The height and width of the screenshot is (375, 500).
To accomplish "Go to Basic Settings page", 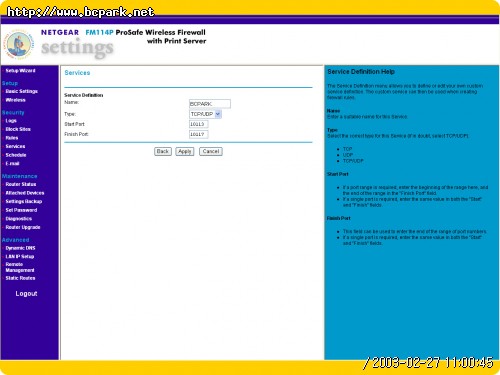I will point(22,91).
